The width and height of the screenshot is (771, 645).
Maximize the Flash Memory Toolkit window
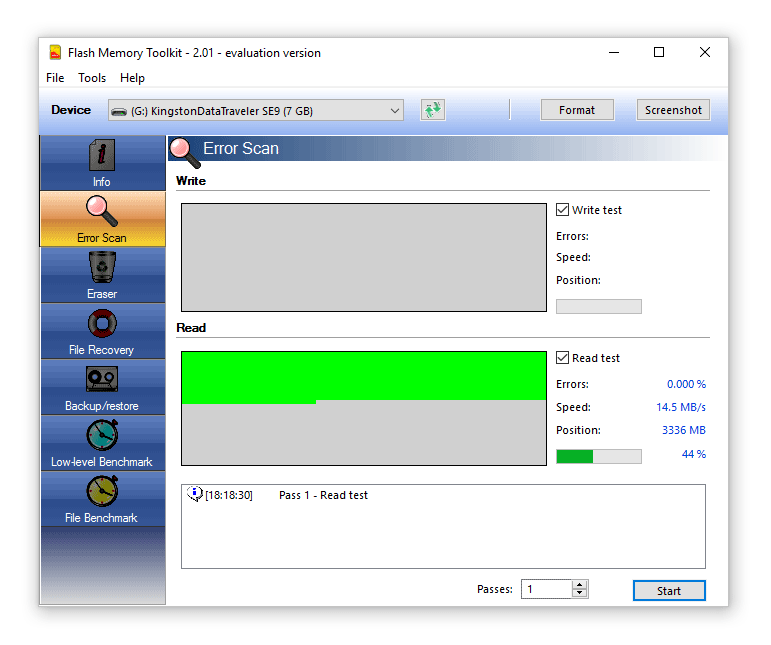659,52
